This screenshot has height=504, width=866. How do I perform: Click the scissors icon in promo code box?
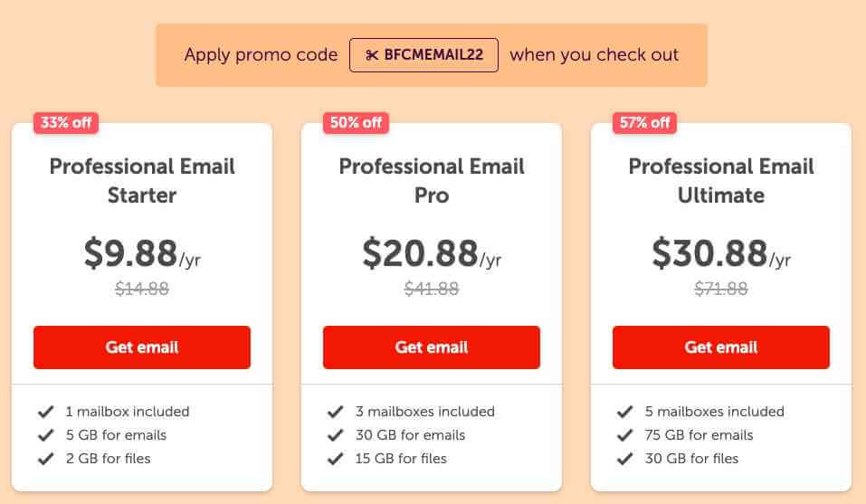tap(372, 54)
